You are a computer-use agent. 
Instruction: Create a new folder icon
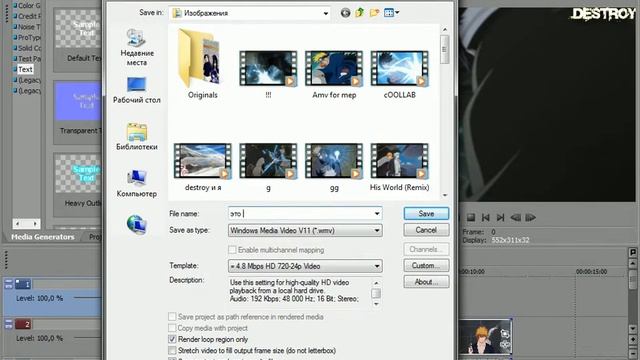374,13
